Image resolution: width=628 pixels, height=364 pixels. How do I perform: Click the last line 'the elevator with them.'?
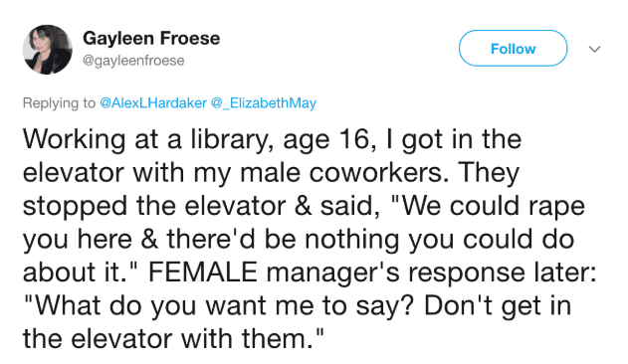coord(172,339)
